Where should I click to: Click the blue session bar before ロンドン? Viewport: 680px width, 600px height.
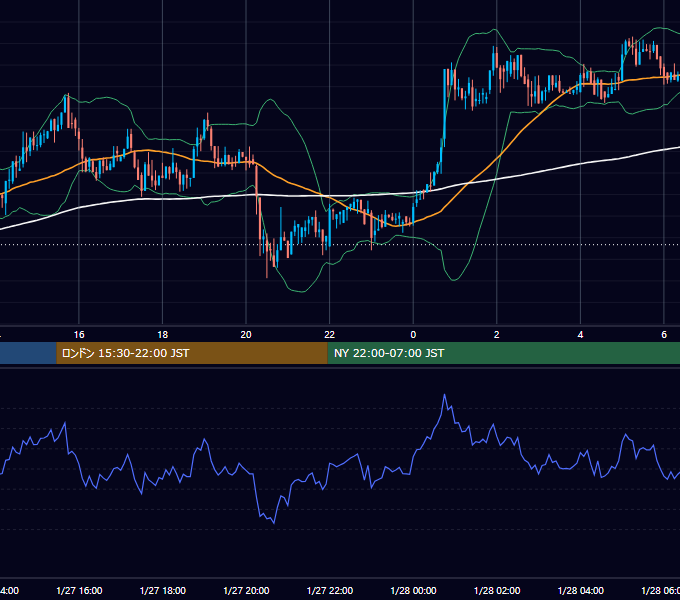coord(28,353)
